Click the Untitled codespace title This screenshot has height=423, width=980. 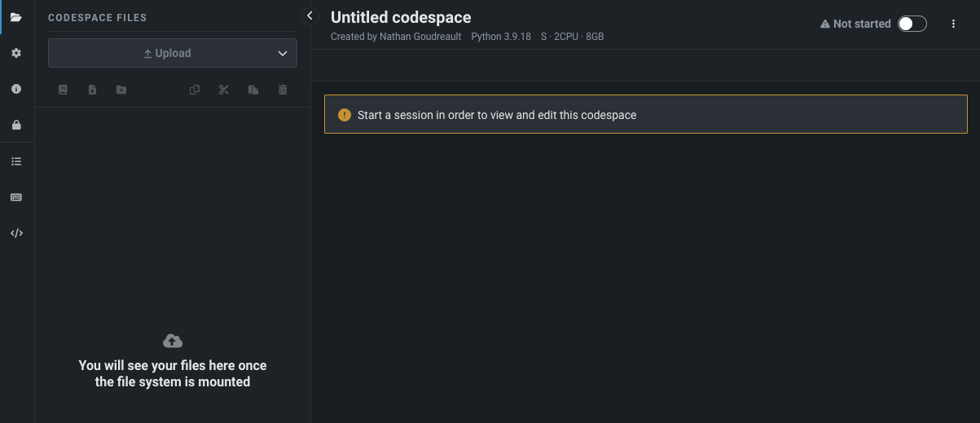(x=401, y=17)
